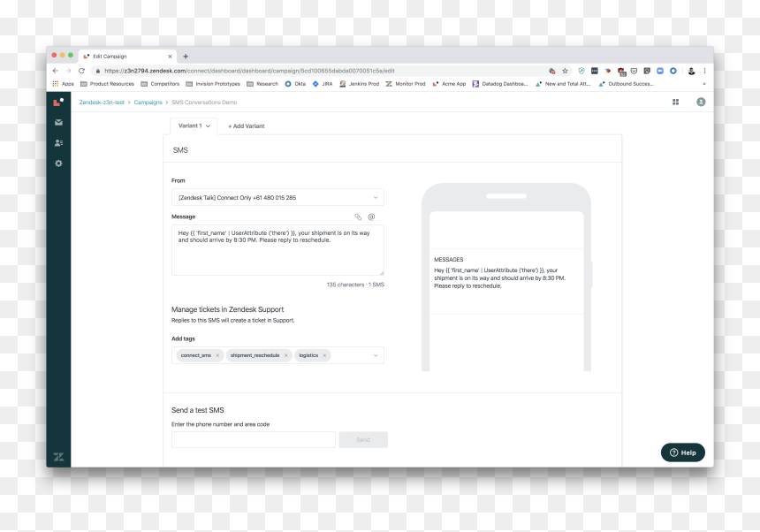Viewport: 760px width, 532px height.
Task: Click the Zendesk logo at sidebar bottom
Action: (58, 457)
